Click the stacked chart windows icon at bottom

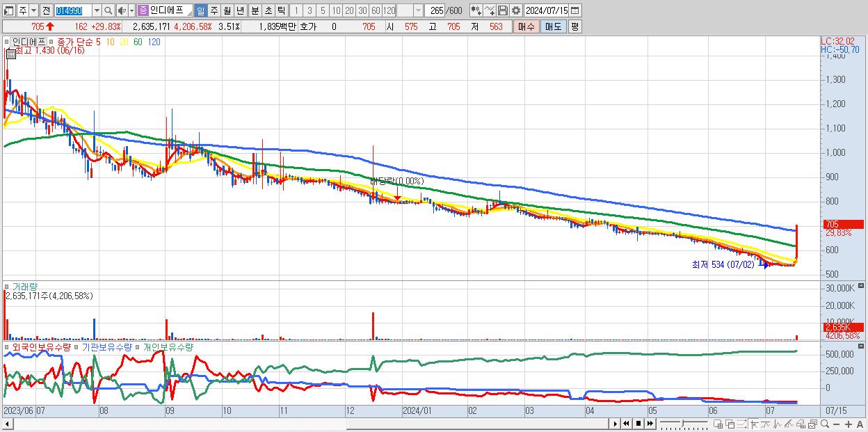click(x=812, y=424)
